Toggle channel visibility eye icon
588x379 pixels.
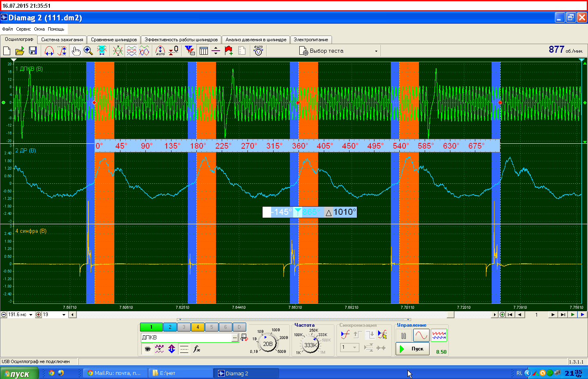click(147, 349)
